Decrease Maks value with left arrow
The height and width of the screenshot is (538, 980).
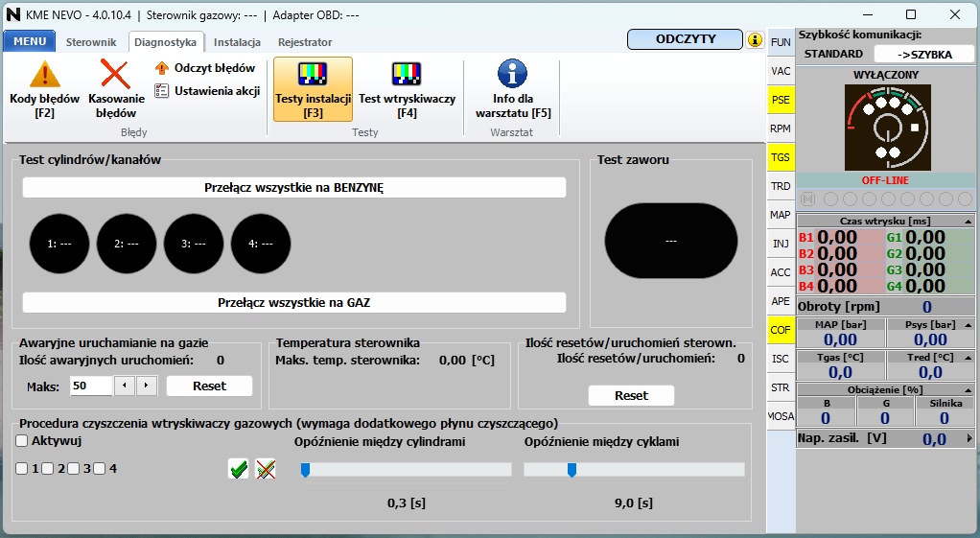pos(125,386)
